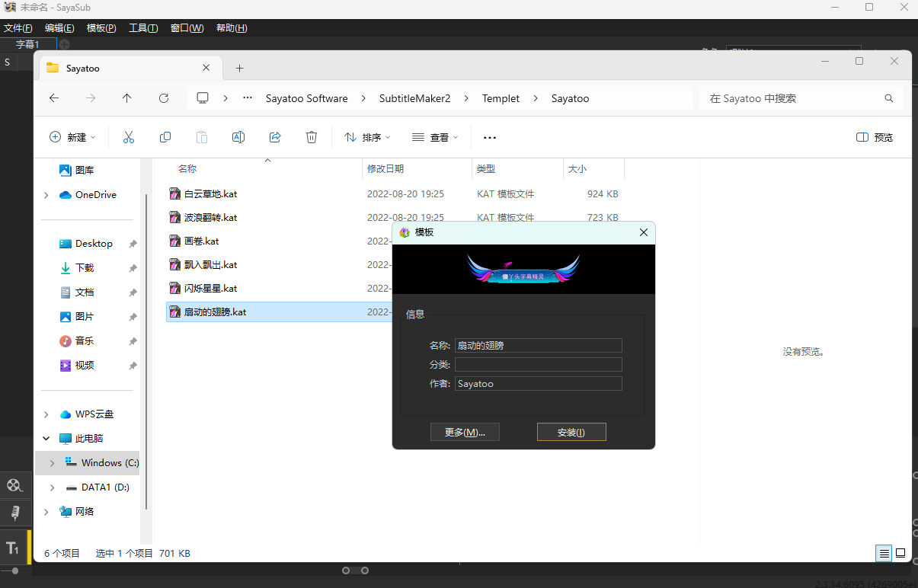Open the 模板 menu in SayaSub
The image size is (918, 588).
pyautogui.click(x=101, y=27)
